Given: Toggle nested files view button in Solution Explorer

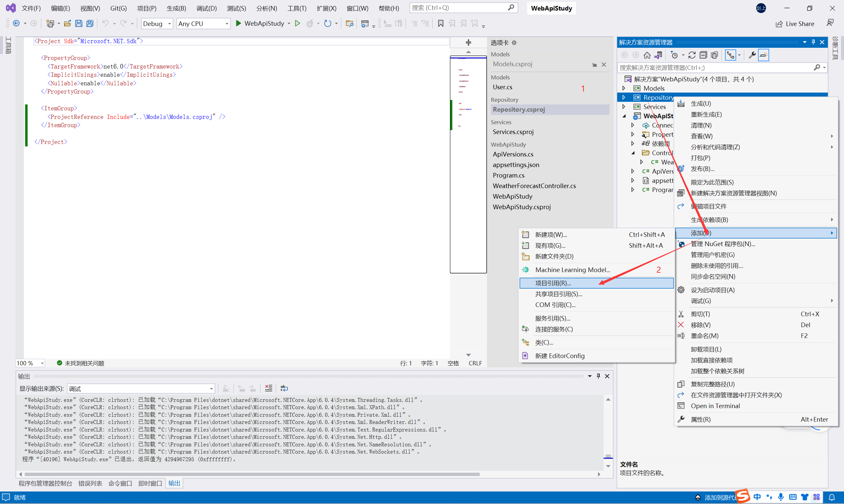Looking at the screenshot, I should (x=730, y=55).
